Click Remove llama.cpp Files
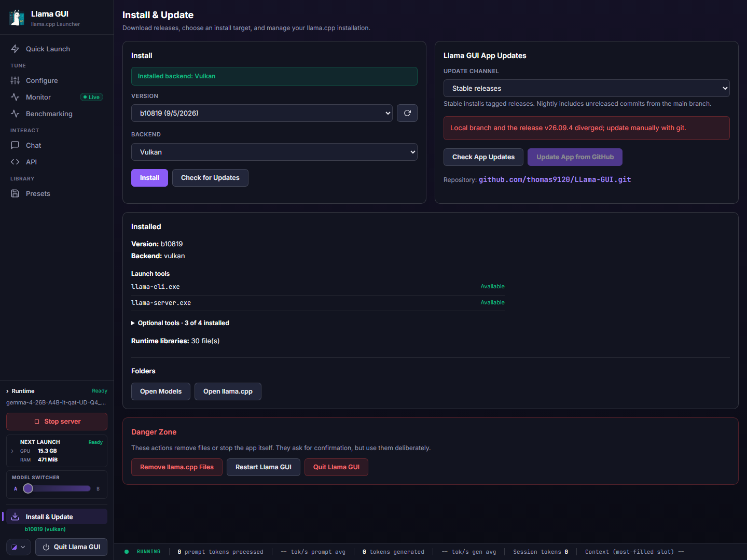 pyautogui.click(x=177, y=467)
